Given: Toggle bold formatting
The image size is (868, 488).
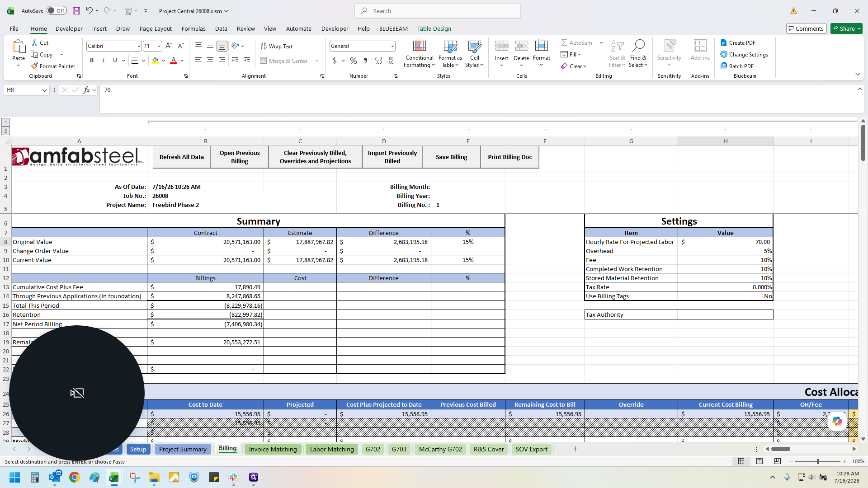Looking at the screenshot, I should [92, 61].
